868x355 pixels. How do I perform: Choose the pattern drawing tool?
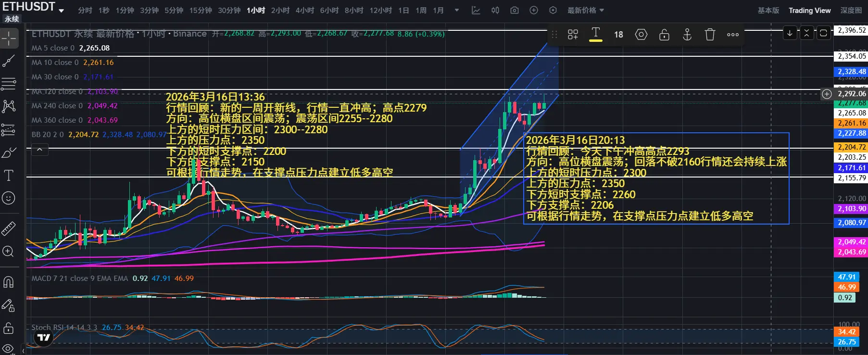9,106
